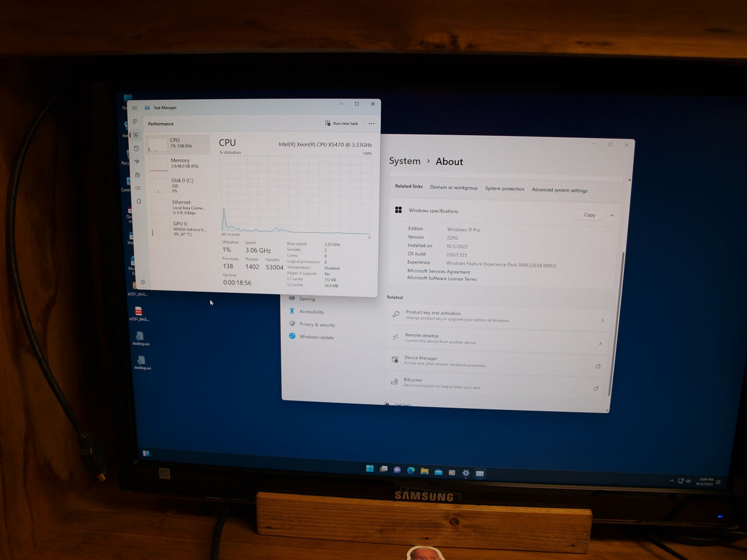
Task: Go to Gaming in Settings sidebar
Action: [307, 299]
